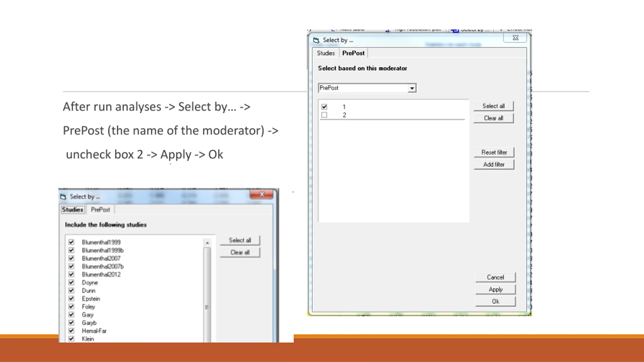Image resolution: width=644 pixels, height=362 pixels.
Task: Click the studies list scrollbar thumb
Action: [207, 295]
